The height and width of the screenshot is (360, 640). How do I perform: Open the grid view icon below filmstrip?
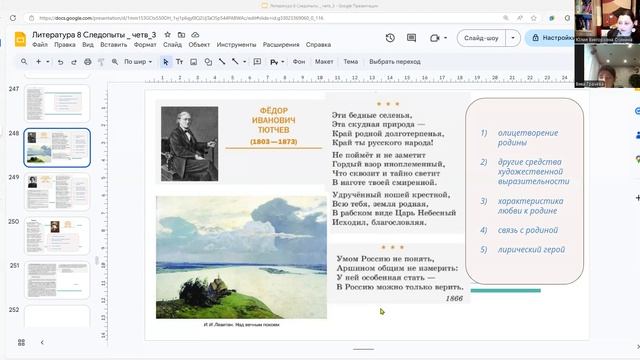(x=22, y=342)
